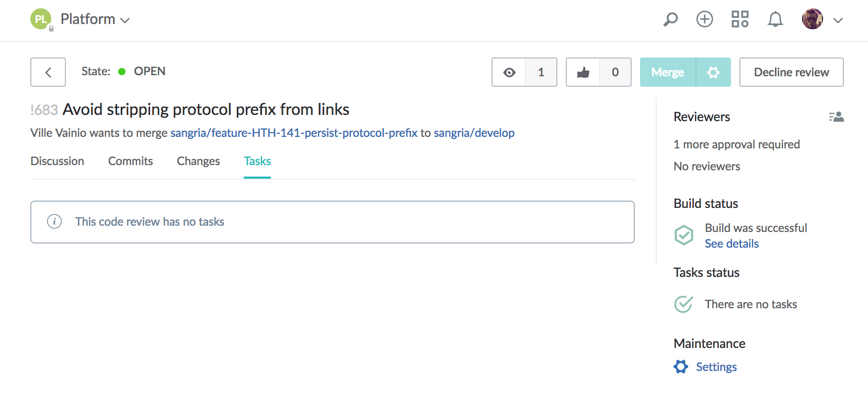Open the applications grid switcher
Image resolution: width=868 pixels, height=395 pixels.
click(x=740, y=19)
